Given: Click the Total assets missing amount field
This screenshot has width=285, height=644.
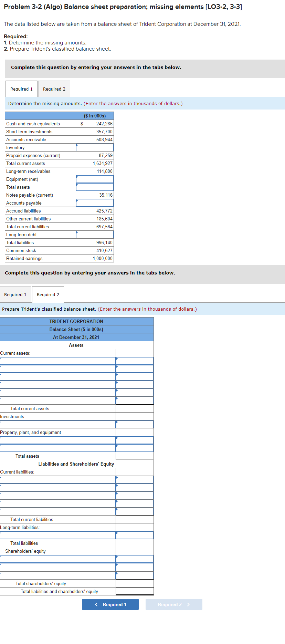Looking at the screenshot, I should click(95, 187).
